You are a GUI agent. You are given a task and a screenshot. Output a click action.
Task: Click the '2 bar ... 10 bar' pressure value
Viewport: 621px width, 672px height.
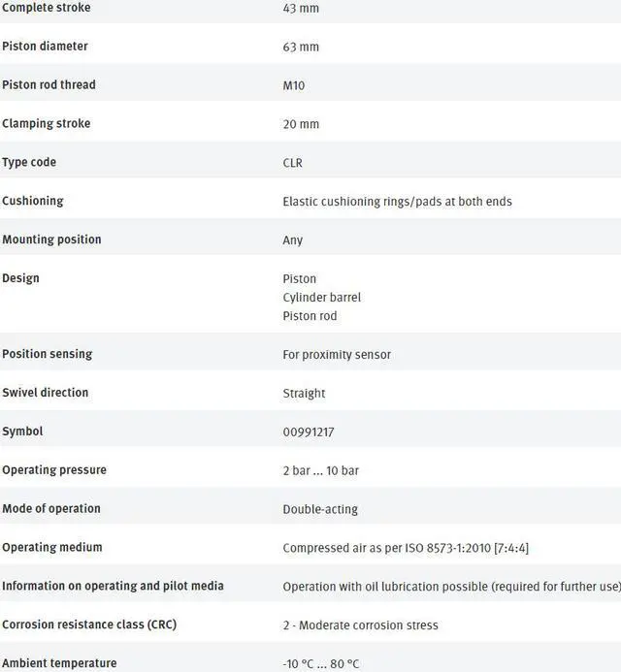[321, 470]
